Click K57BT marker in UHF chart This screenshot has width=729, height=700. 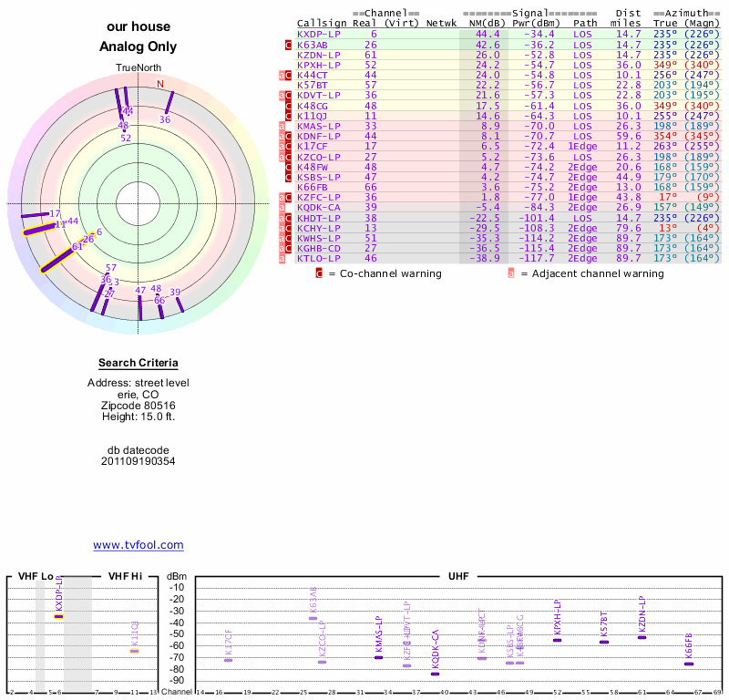[x=604, y=643]
